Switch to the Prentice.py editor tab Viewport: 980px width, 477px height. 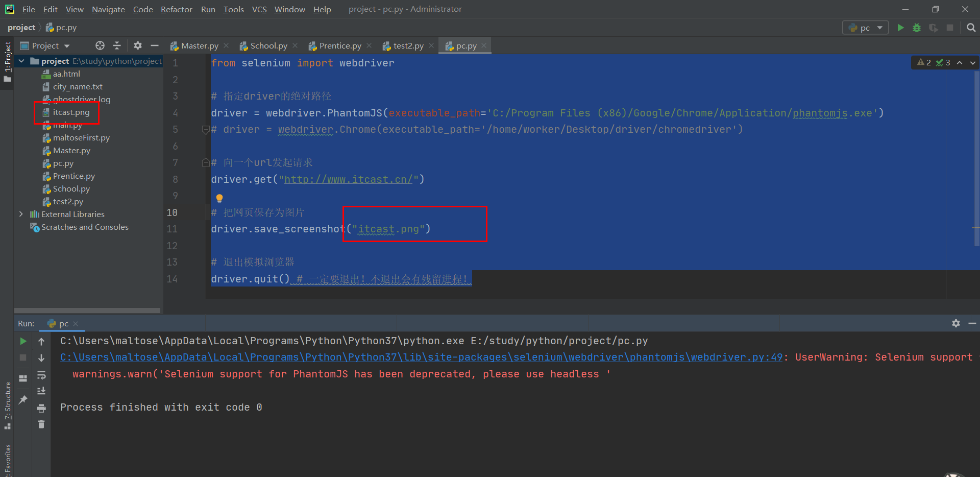tap(340, 45)
